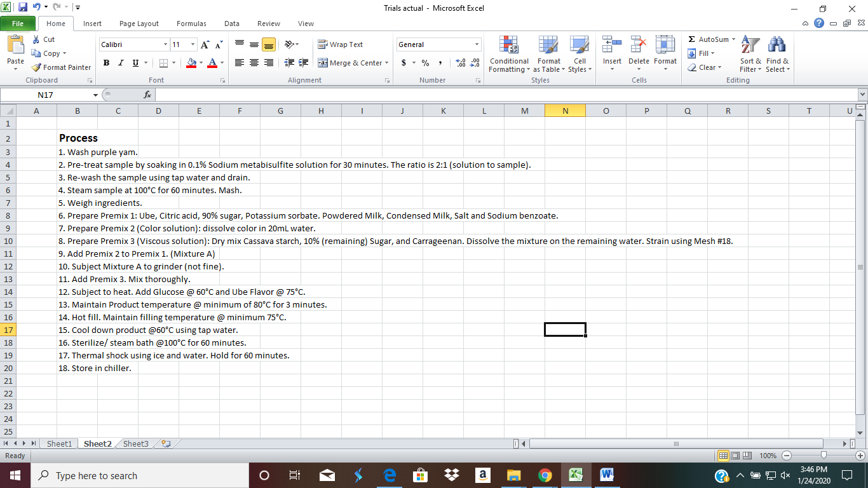
Task: Switch to the Page Layout ribbon tab
Action: 139,24
